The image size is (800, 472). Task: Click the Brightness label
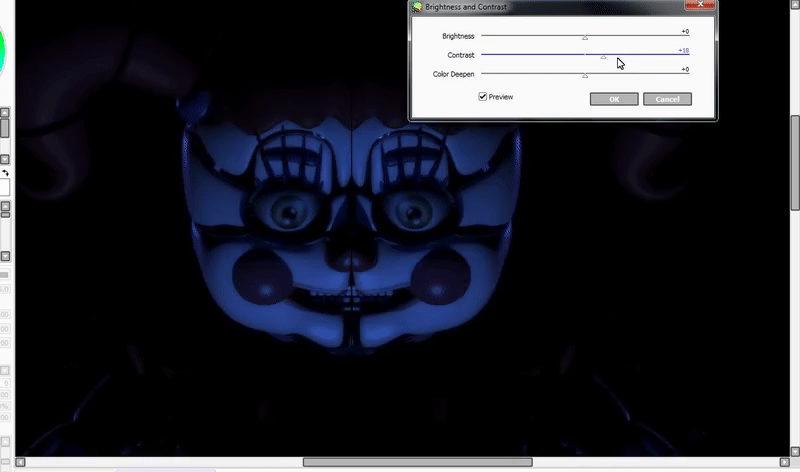coord(458,36)
